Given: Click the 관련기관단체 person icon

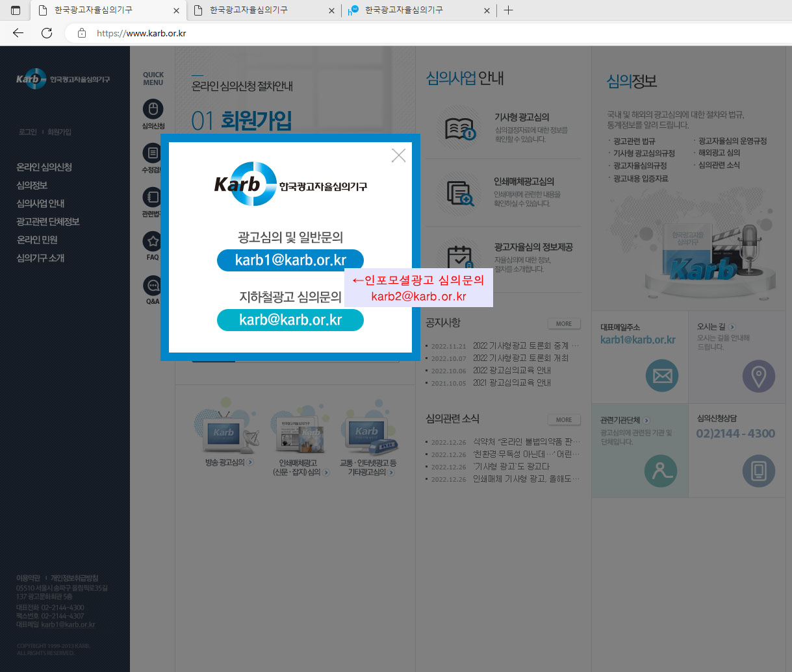Looking at the screenshot, I should [x=661, y=471].
